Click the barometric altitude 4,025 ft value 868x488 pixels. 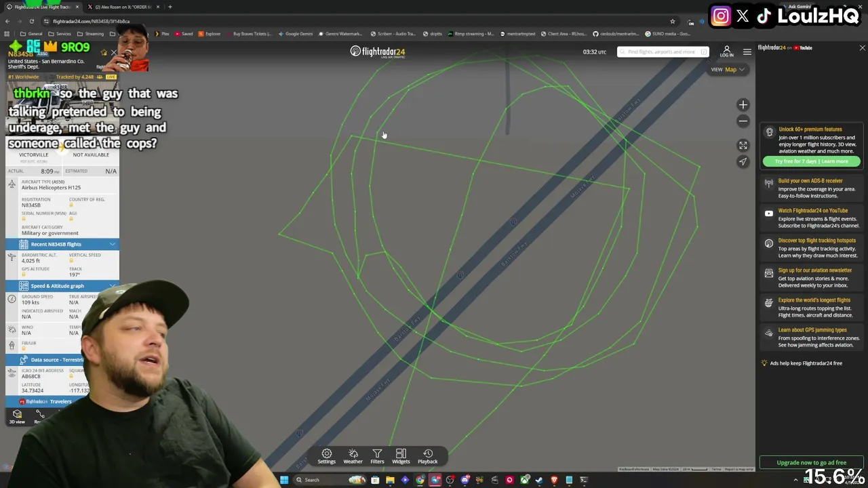pyautogui.click(x=31, y=261)
